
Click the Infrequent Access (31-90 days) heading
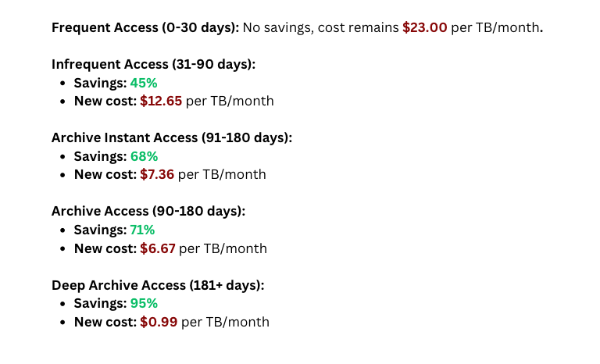[153, 64]
